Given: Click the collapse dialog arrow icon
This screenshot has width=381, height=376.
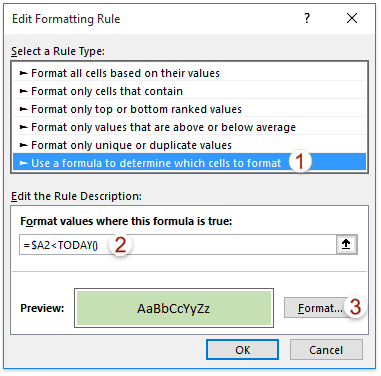Looking at the screenshot, I should pos(347,244).
